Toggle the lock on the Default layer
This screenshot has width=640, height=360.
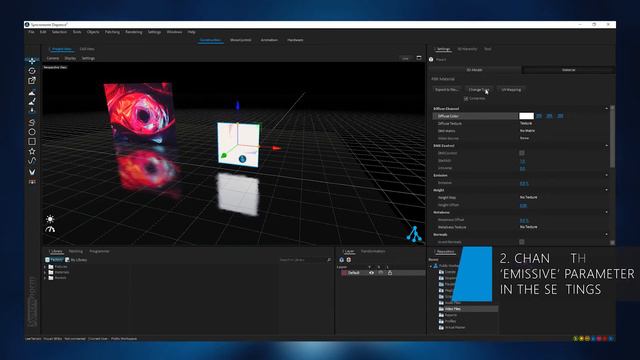pyautogui.click(x=390, y=273)
